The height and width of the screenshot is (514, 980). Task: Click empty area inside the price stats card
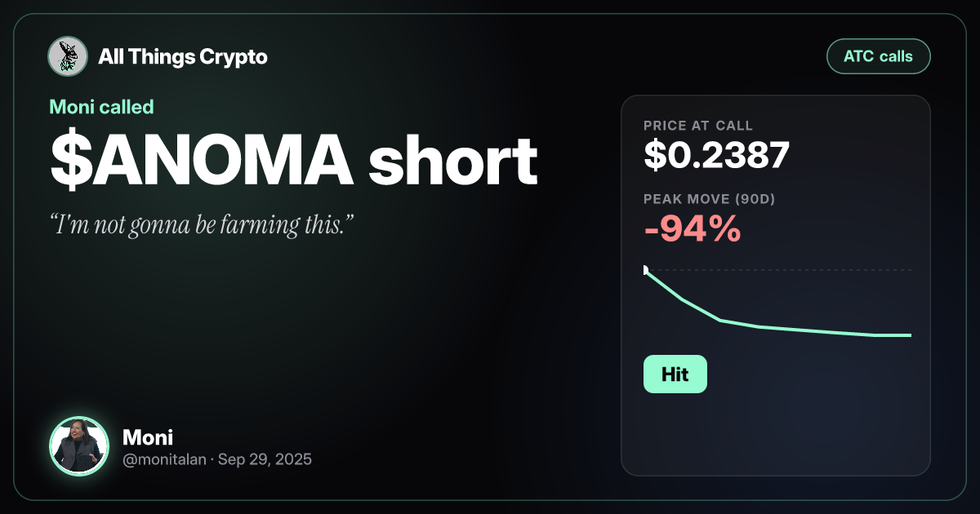pos(817,424)
